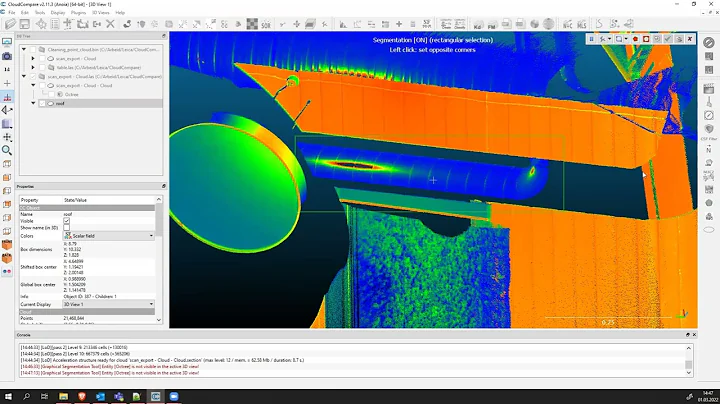Open the Plugins menu
Viewport: 720px width, 404px height.
tap(79, 12)
